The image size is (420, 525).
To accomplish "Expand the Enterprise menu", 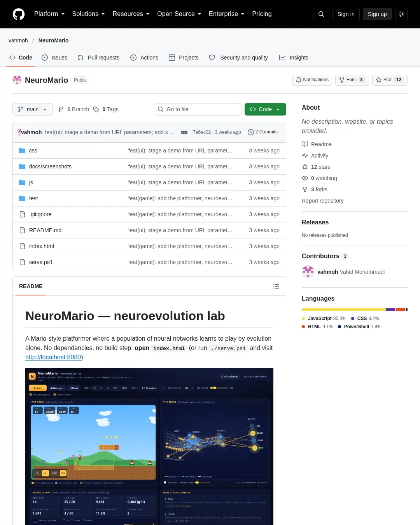I will coord(227,14).
